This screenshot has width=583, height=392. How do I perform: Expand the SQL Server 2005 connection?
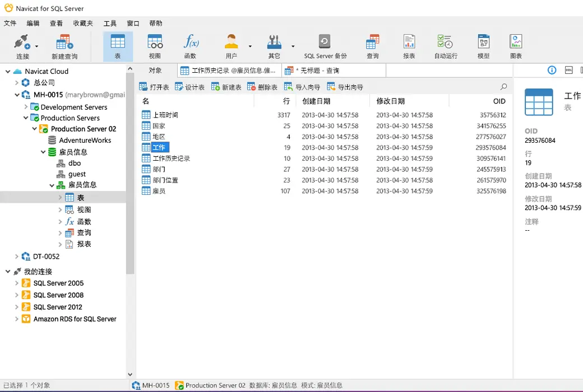coord(17,283)
